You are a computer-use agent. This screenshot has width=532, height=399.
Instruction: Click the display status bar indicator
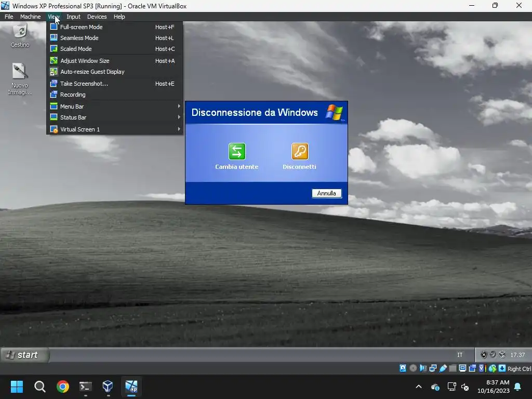coord(462,368)
